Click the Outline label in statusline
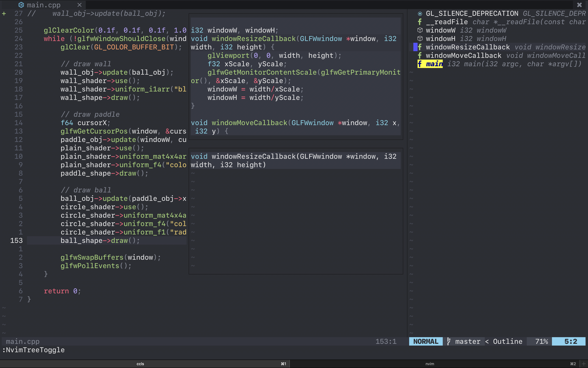 (x=507, y=342)
